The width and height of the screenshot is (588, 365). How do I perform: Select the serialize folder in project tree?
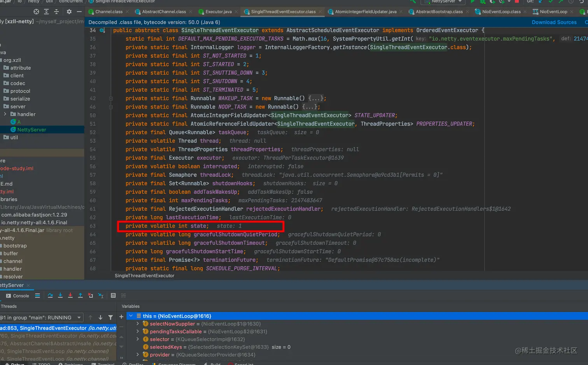pyautogui.click(x=20, y=99)
